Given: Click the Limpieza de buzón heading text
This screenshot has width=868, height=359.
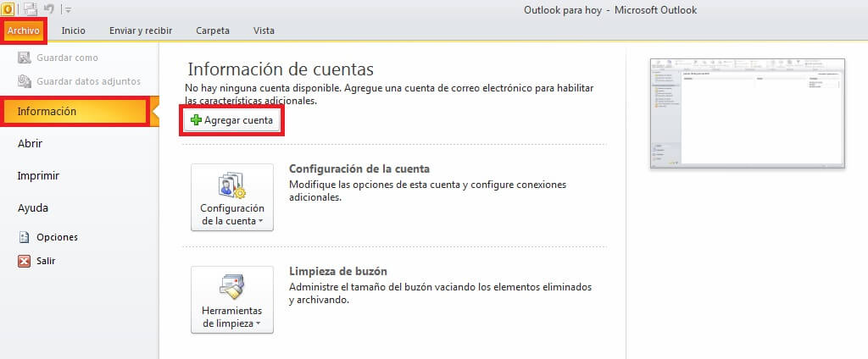Looking at the screenshot, I should [337, 271].
